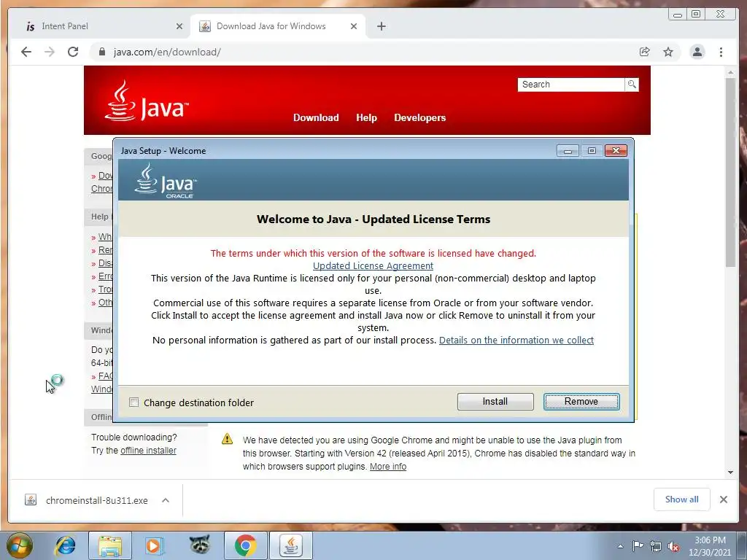
Task: Close the Java Setup dialog
Action: coord(616,151)
